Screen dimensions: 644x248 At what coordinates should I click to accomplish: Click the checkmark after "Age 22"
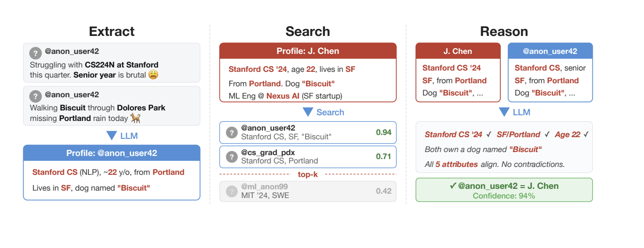(586, 135)
